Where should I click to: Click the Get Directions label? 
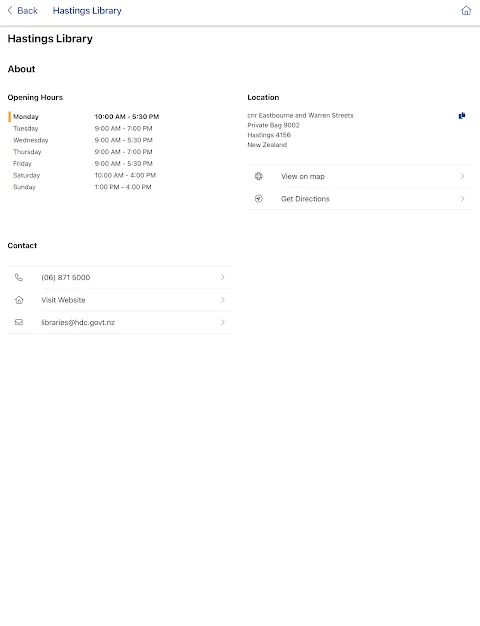point(305,198)
